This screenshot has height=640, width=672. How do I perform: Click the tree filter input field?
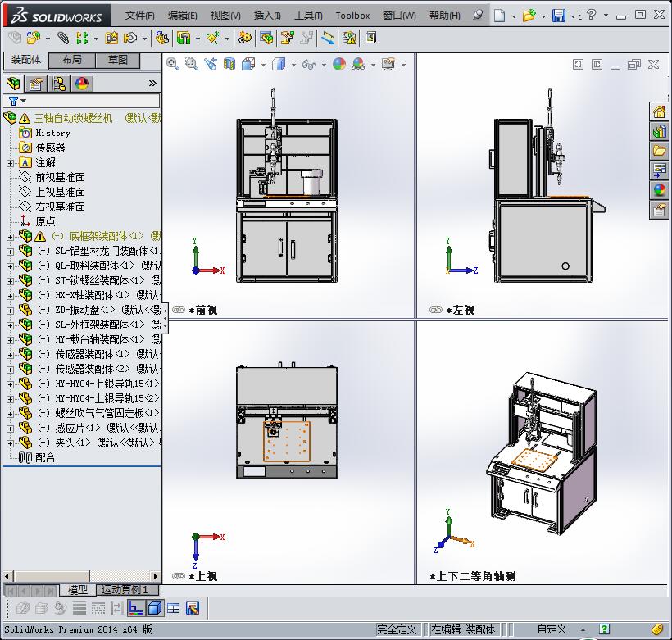point(92,101)
